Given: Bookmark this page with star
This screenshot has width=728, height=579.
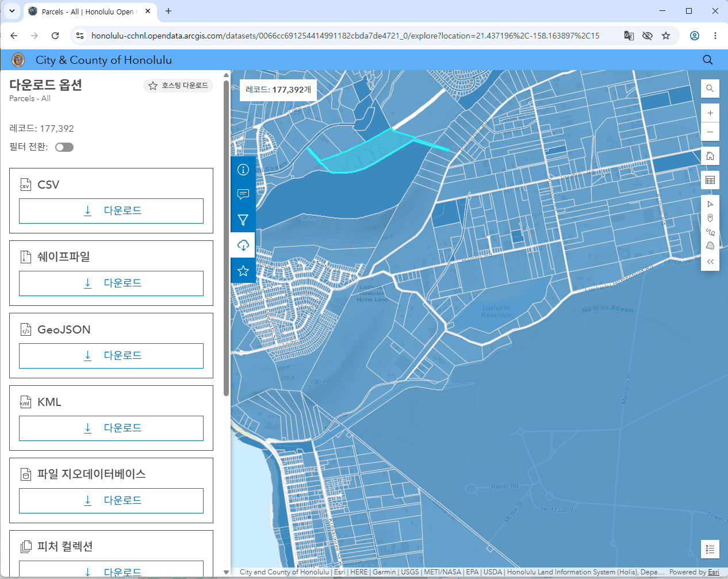Looking at the screenshot, I should pyautogui.click(x=666, y=36).
